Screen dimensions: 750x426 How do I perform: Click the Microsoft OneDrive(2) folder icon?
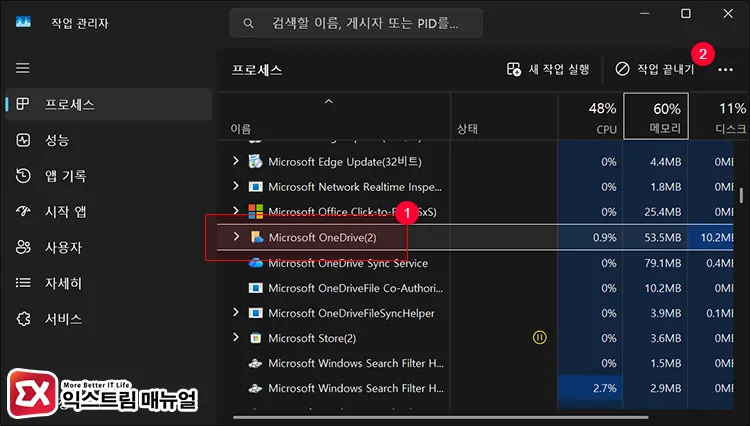pos(257,237)
